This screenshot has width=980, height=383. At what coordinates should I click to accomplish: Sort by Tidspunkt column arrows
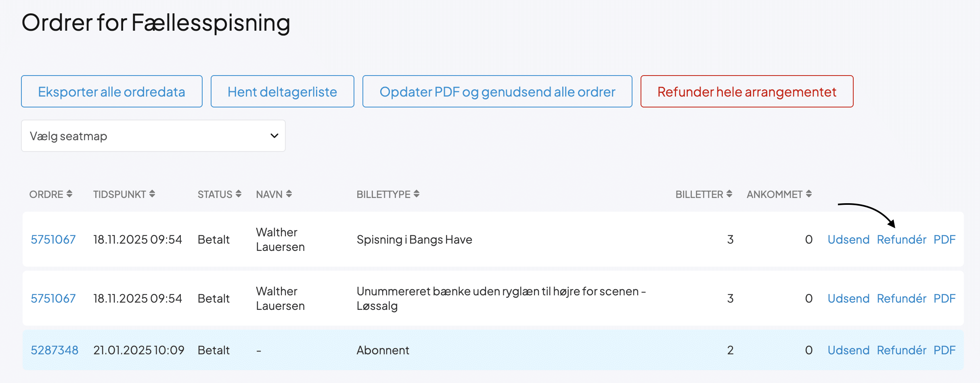(x=152, y=194)
